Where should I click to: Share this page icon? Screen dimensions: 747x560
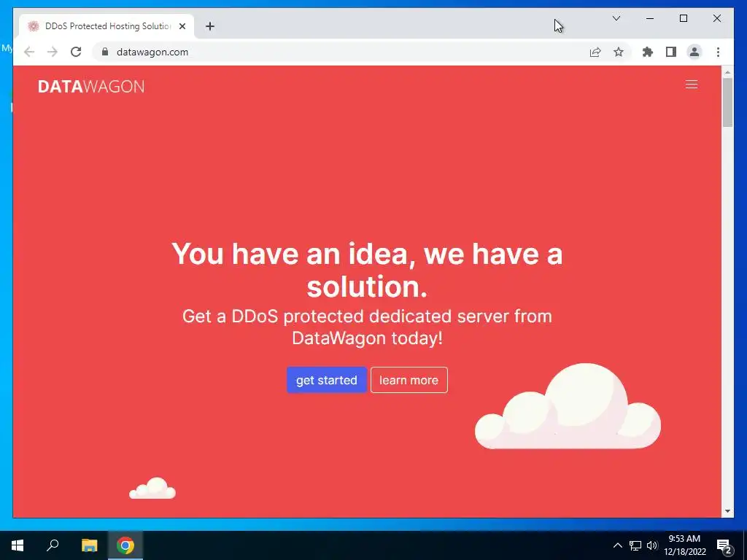(595, 52)
